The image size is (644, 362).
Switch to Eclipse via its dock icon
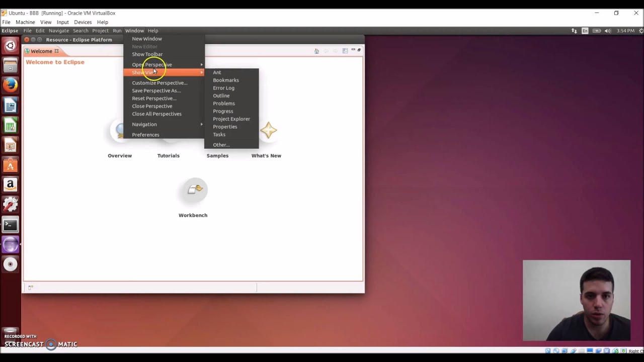10,244
